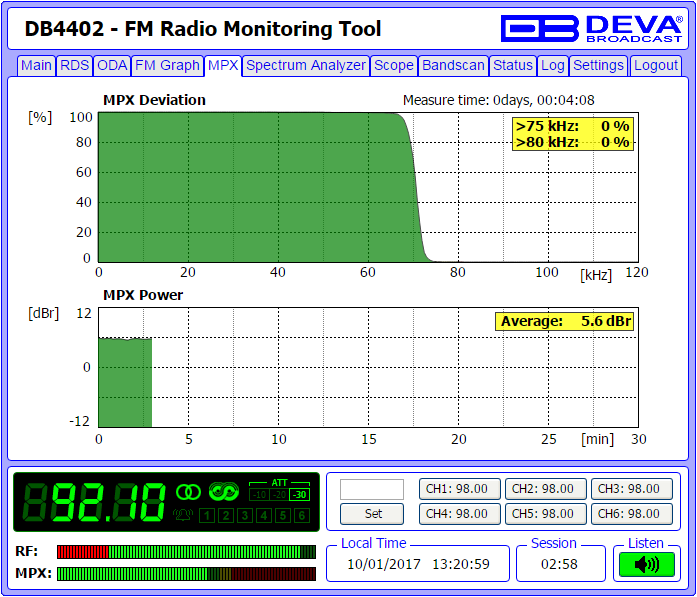Viewport: 697px width, 597px height.
Task: Open the Main tab
Action: click(x=36, y=66)
